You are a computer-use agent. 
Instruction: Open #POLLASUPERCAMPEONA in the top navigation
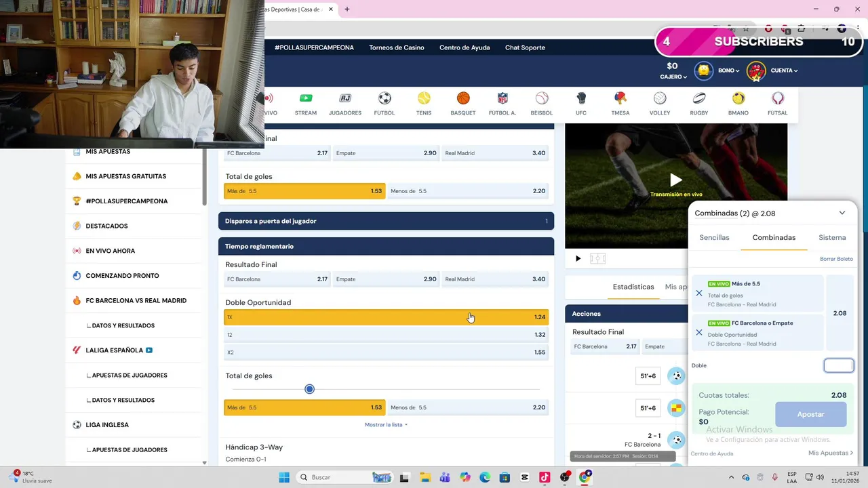pyautogui.click(x=314, y=47)
